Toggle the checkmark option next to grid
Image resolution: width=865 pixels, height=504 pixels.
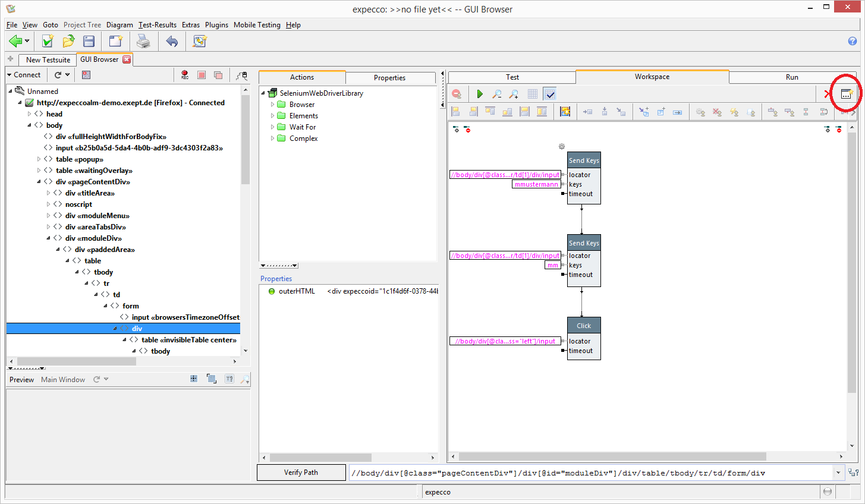tap(550, 94)
